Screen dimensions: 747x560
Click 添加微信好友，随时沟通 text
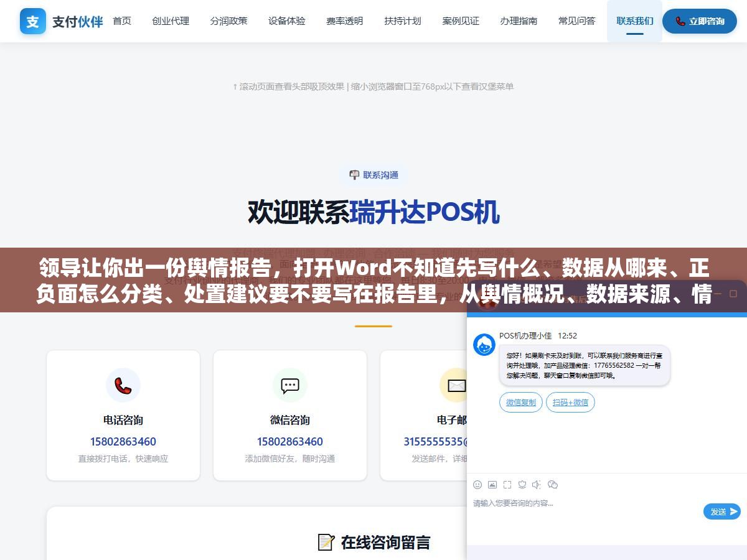coord(290,459)
